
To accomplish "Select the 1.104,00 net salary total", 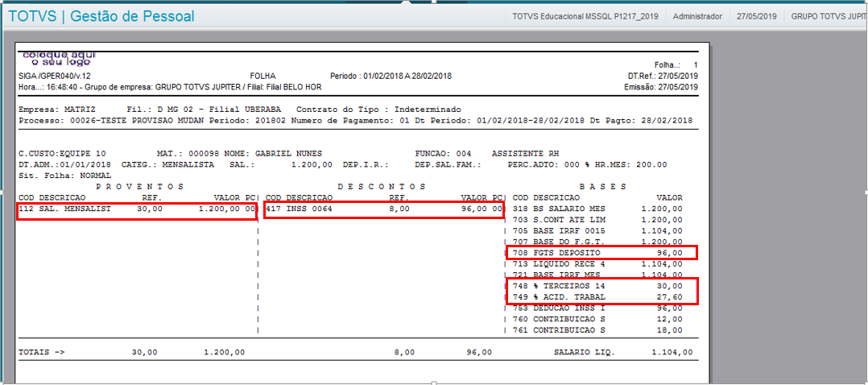I will [672, 352].
